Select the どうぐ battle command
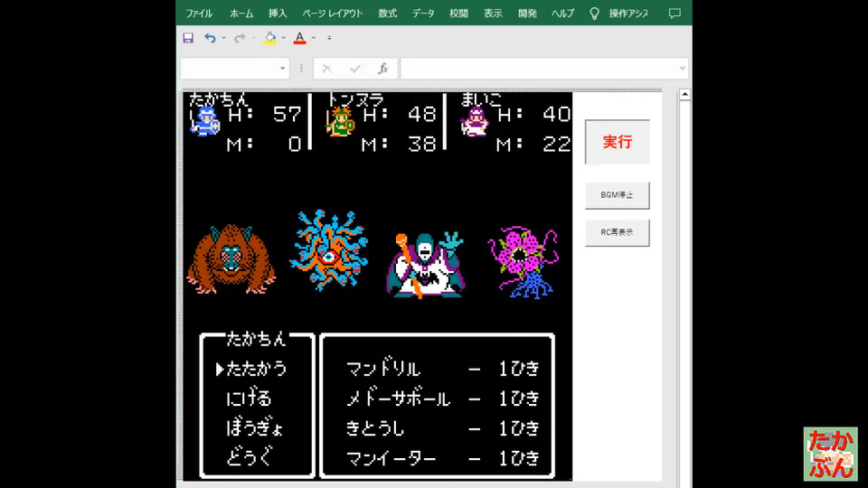The height and width of the screenshot is (488, 868). pos(250,457)
